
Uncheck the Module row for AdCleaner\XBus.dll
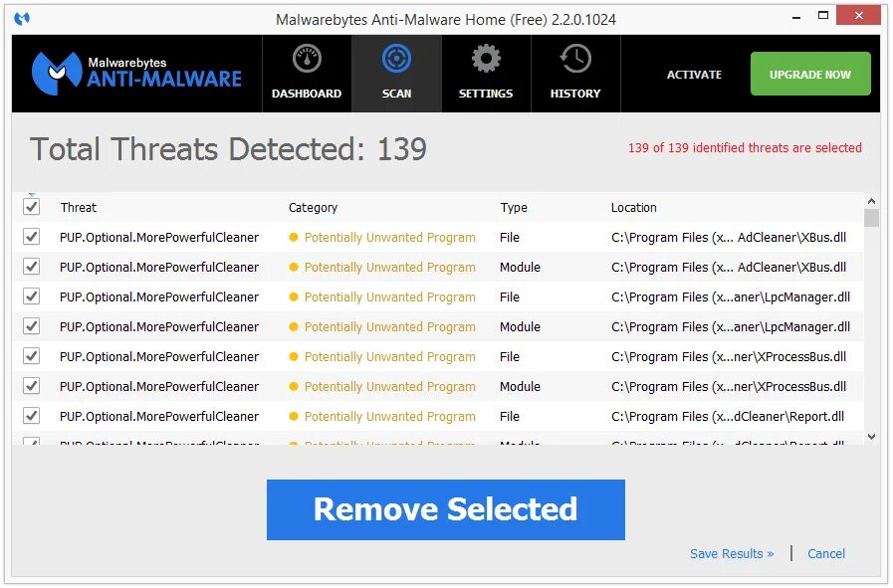tap(31, 267)
